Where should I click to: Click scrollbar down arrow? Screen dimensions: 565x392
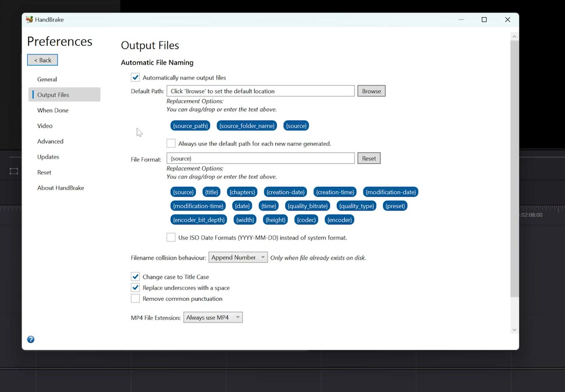coord(515,330)
